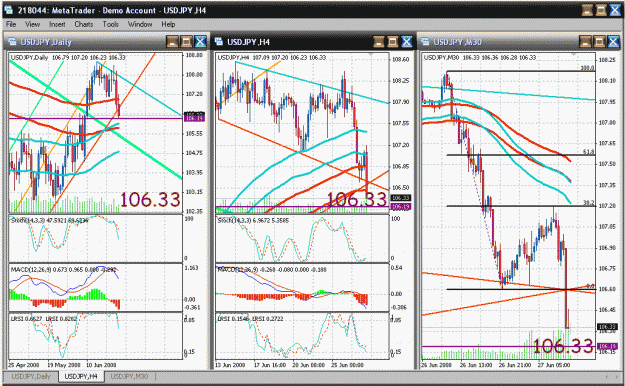625x386 pixels.
Task: Click the USDJPY,Daily OHLC header text
Action: click(x=68, y=57)
